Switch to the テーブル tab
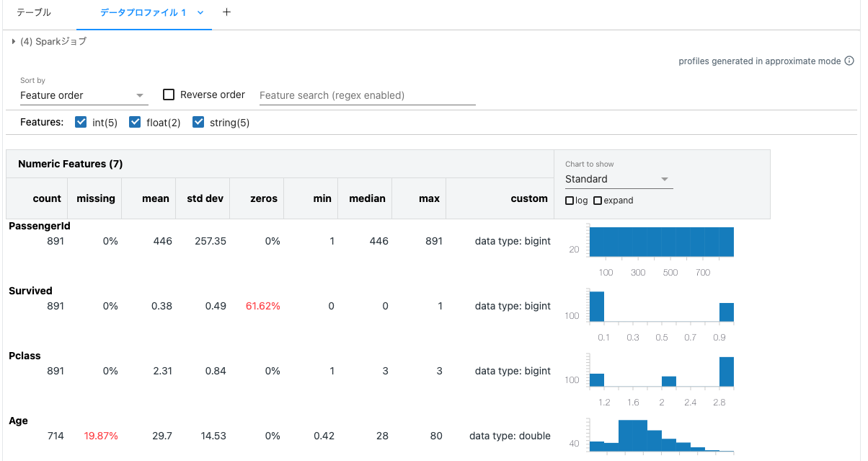The width and height of the screenshot is (868, 461). click(34, 13)
